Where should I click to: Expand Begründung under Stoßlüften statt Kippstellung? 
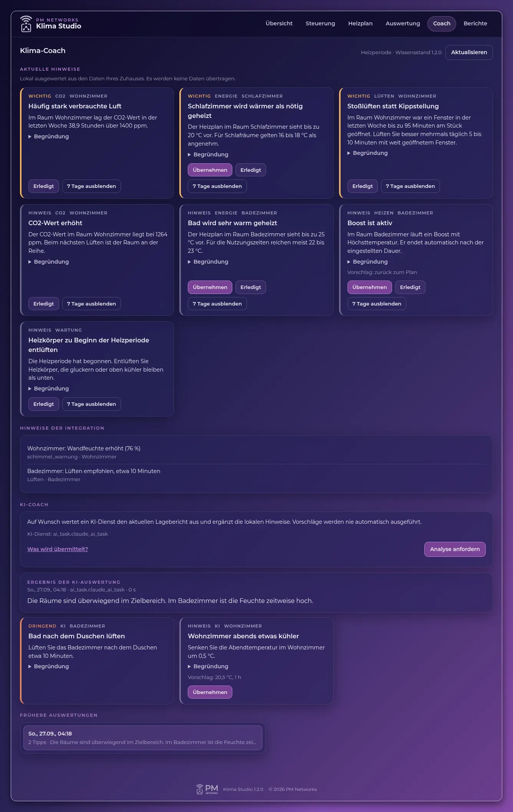[x=367, y=153]
